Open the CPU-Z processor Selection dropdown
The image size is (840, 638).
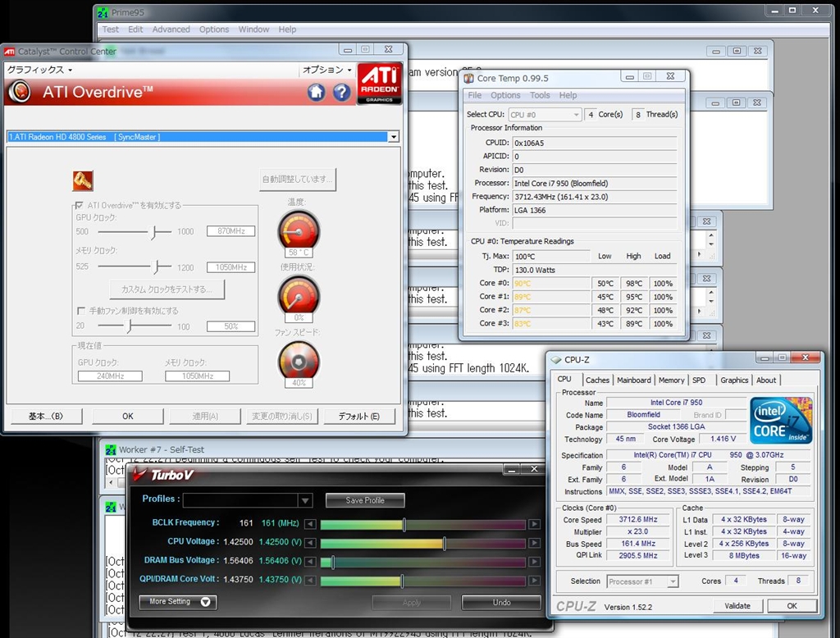[672, 581]
